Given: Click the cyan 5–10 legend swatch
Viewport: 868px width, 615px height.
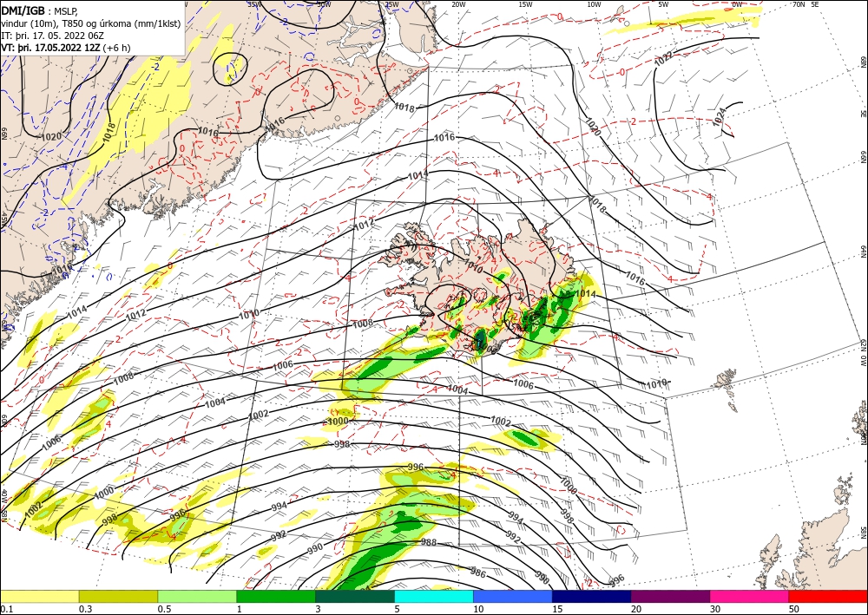Looking at the screenshot, I should 434,596.
